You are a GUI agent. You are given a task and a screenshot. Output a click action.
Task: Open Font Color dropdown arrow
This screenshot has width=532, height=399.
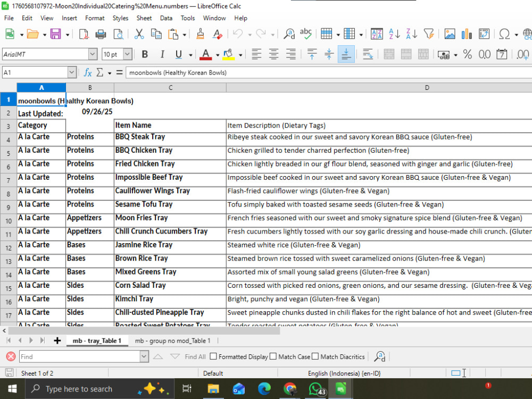(218, 55)
